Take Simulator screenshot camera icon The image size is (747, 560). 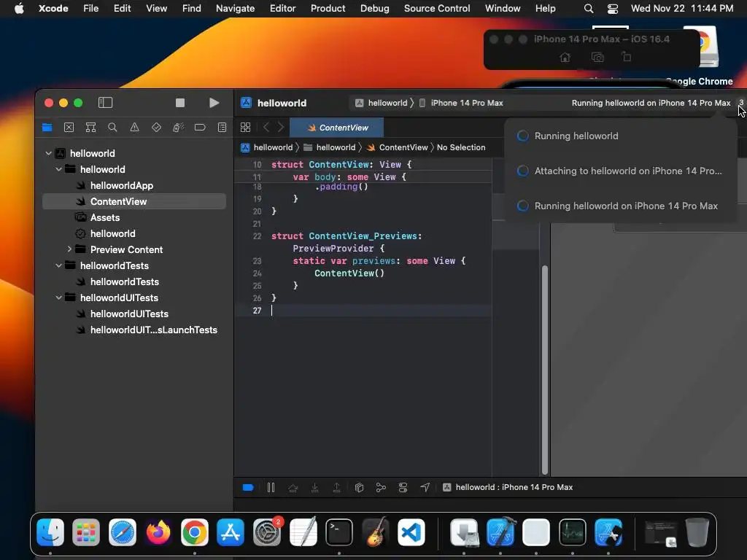point(597,58)
